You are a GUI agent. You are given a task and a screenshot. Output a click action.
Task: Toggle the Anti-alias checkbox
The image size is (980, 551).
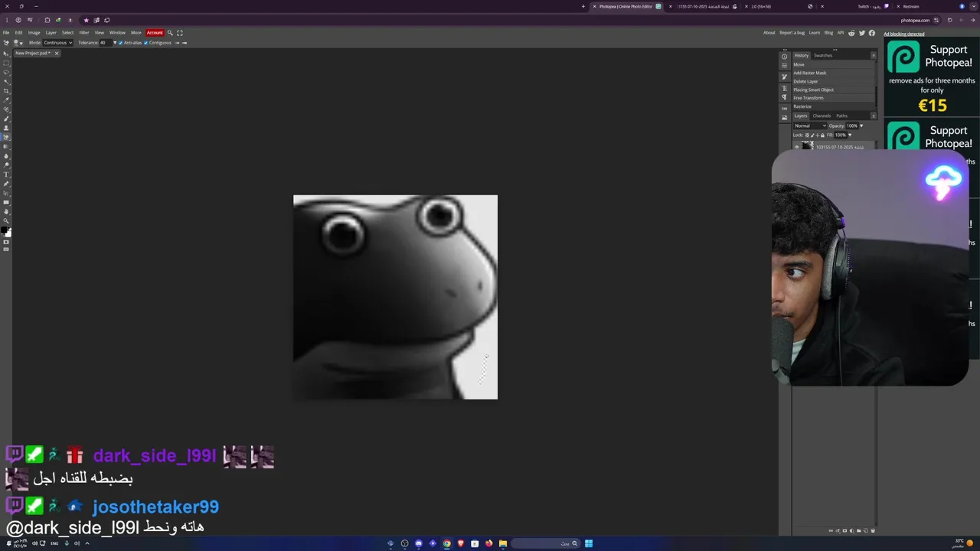coord(121,43)
